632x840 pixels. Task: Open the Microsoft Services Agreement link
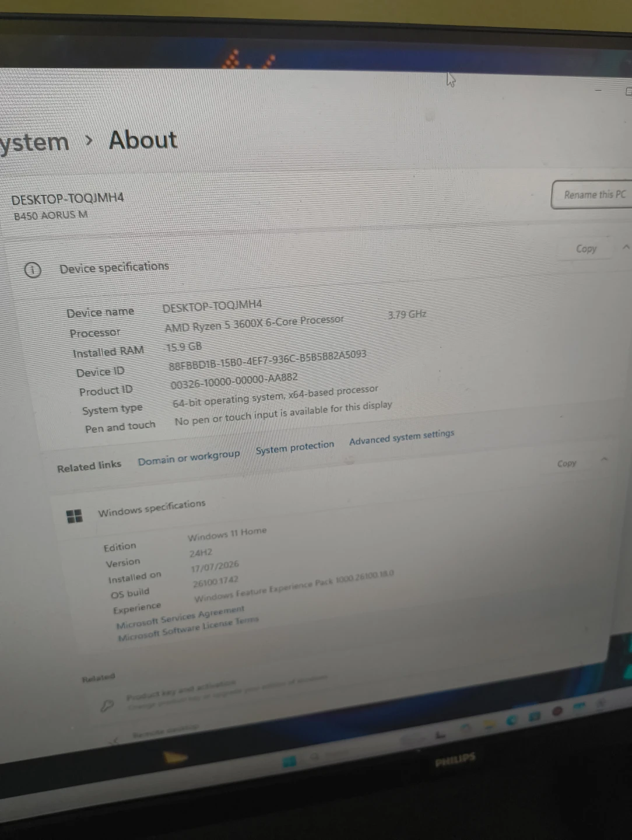click(180, 617)
